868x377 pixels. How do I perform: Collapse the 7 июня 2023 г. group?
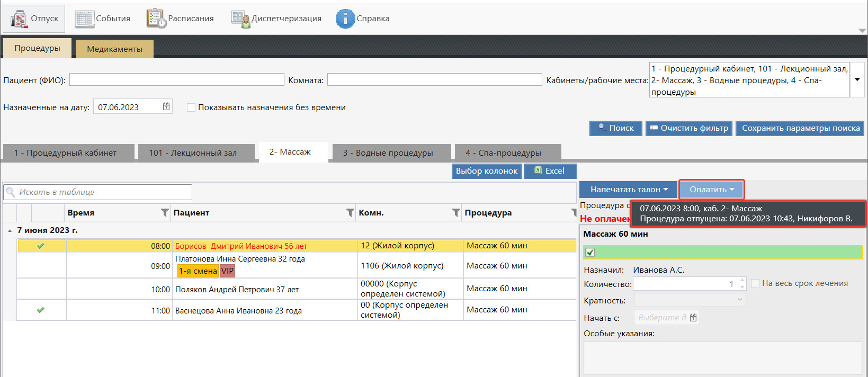coord(10,231)
